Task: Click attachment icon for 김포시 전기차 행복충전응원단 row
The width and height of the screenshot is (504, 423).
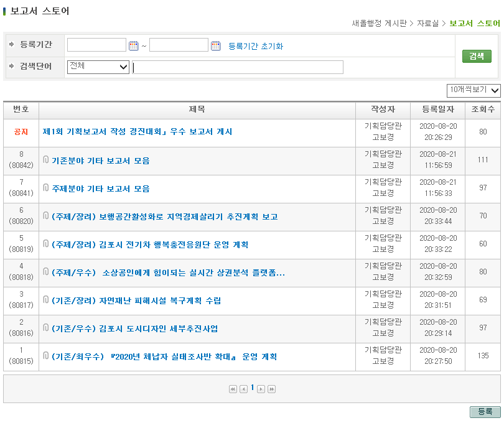Action: pyautogui.click(x=45, y=243)
